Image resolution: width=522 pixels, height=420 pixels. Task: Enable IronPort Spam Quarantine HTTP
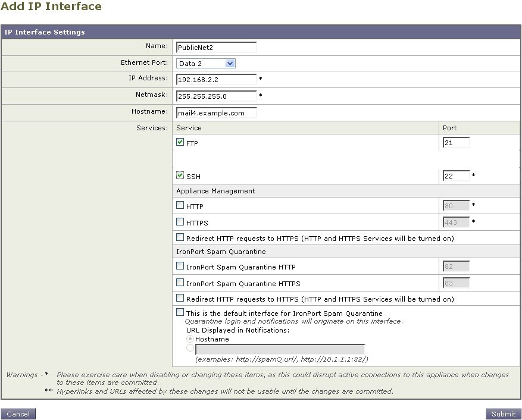(x=180, y=265)
